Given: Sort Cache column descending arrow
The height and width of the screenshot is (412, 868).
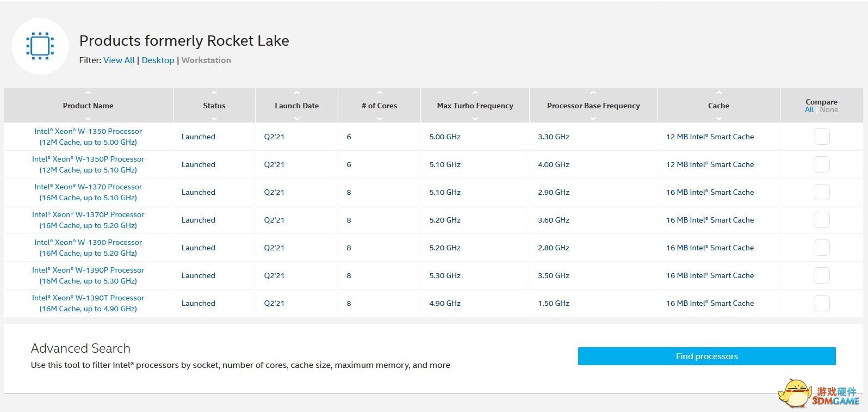Looking at the screenshot, I should point(718,119).
